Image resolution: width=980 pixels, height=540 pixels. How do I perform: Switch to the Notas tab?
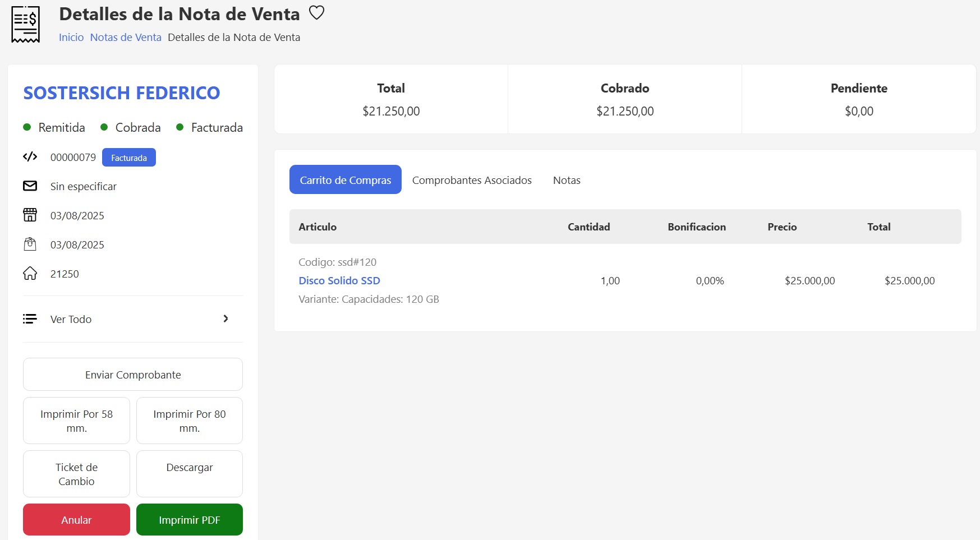[x=567, y=180]
